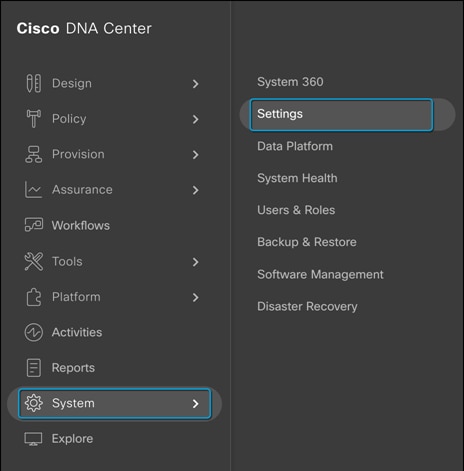This screenshot has height=471, width=464.
Task: Click the Design pencil-and-ruler icon
Action: coord(34,83)
